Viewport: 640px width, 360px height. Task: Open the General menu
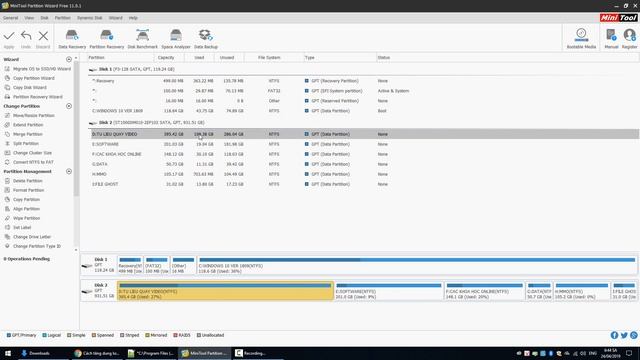(11, 18)
